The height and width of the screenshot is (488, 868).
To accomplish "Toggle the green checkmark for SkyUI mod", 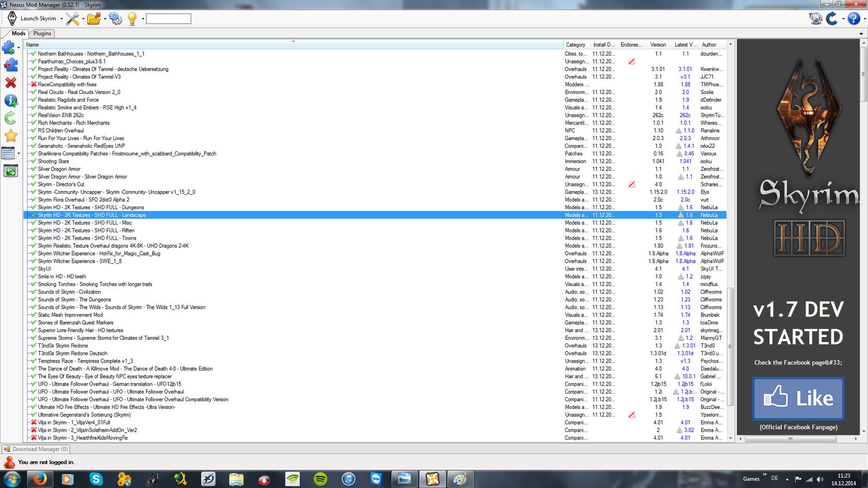I will tap(34, 269).
